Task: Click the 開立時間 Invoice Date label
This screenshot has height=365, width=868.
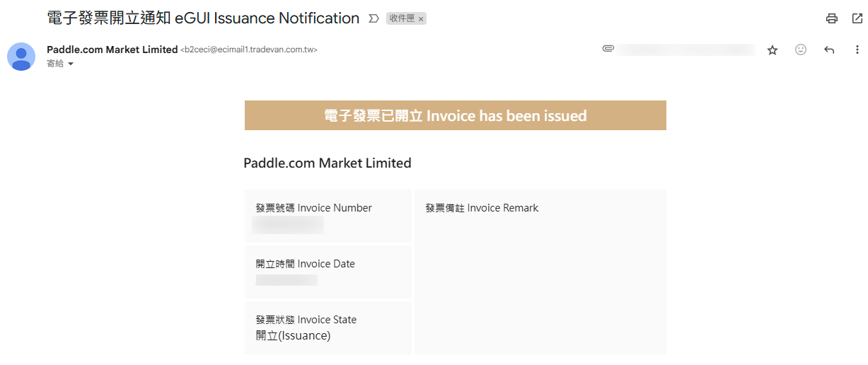Action: (x=305, y=264)
